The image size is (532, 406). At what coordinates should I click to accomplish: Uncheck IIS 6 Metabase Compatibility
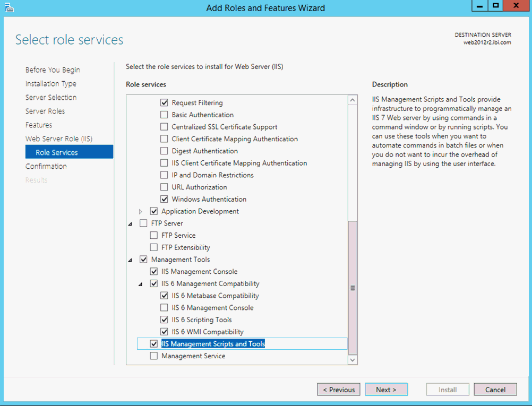[x=164, y=296]
